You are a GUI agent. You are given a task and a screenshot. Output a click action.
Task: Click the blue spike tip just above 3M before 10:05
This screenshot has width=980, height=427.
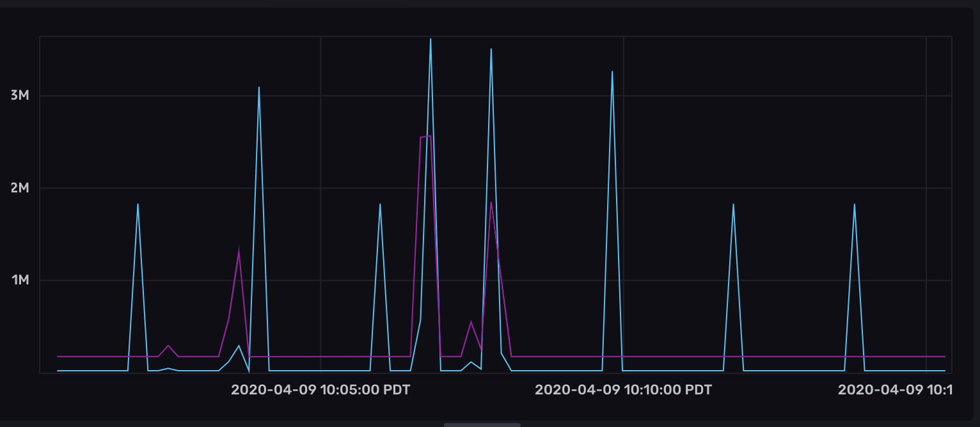[x=259, y=88]
